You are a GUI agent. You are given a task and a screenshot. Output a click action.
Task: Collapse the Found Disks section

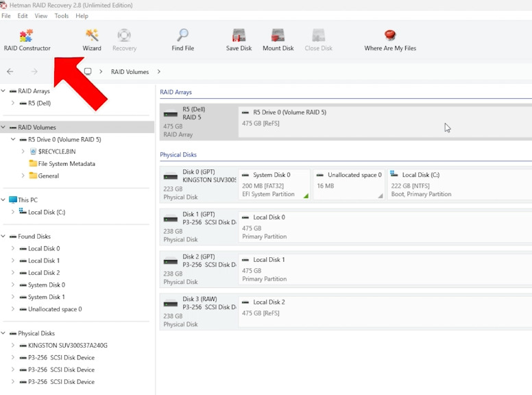click(3, 236)
